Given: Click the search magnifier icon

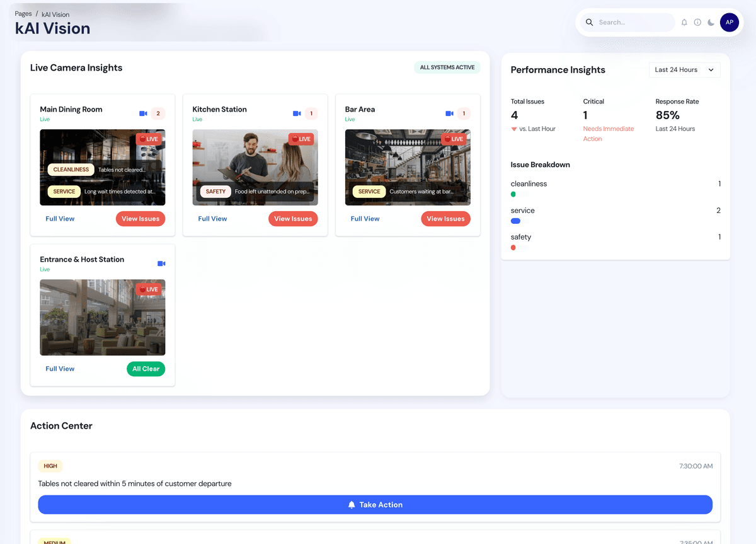Looking at the screenshot, I should tap(590, 22).
